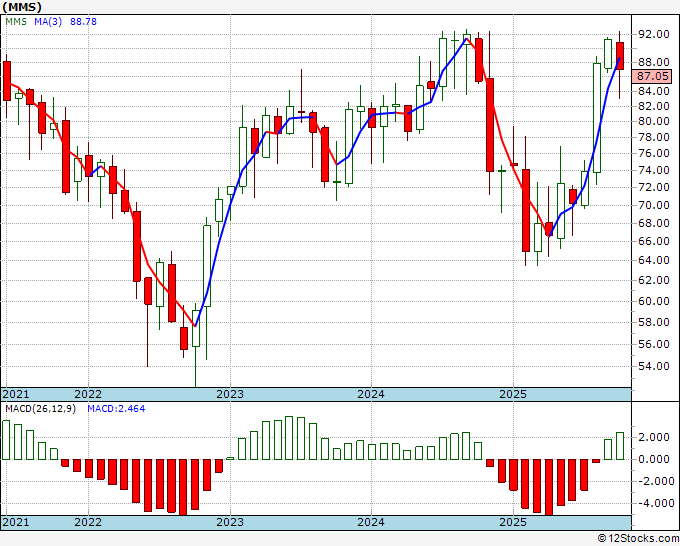This screenshot has width=680, height=546.
Task: Click the highlighted current price 87.05
Action: (653, 76)
